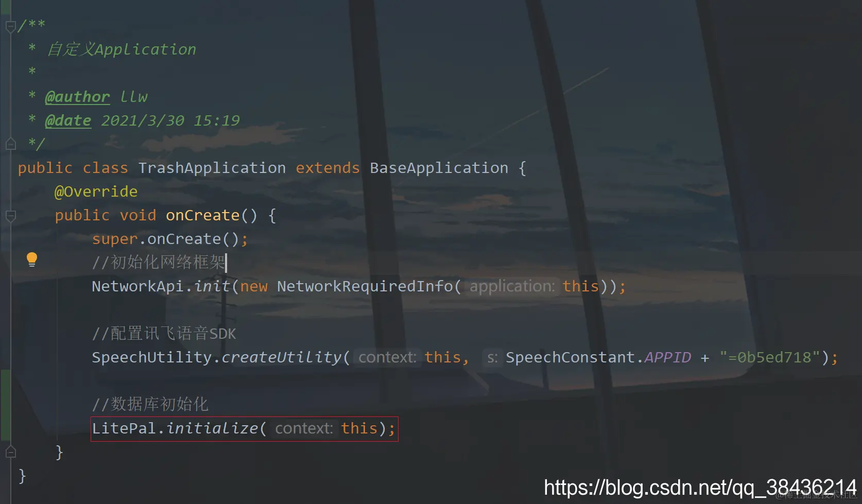
Task: Click the BaseApplication superclass reference
Action: pos(439,168)
